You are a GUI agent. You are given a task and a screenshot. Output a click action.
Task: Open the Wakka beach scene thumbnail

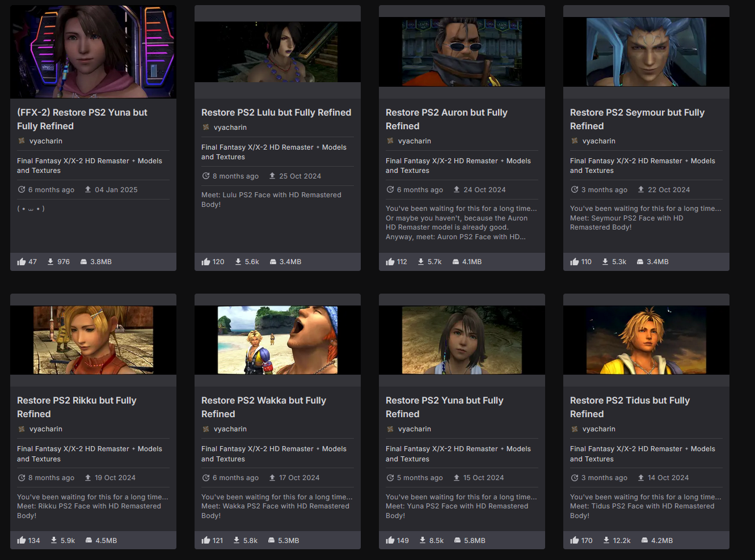tap(277, 340)
